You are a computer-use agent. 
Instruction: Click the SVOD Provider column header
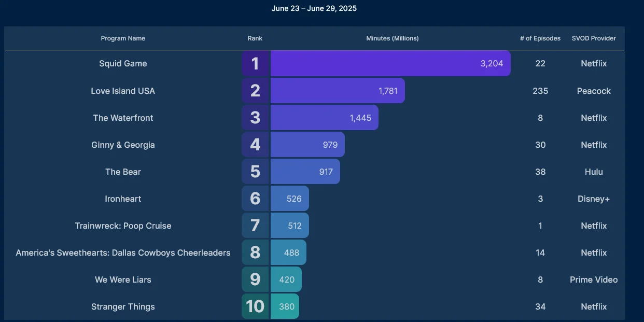coord(594,38)
